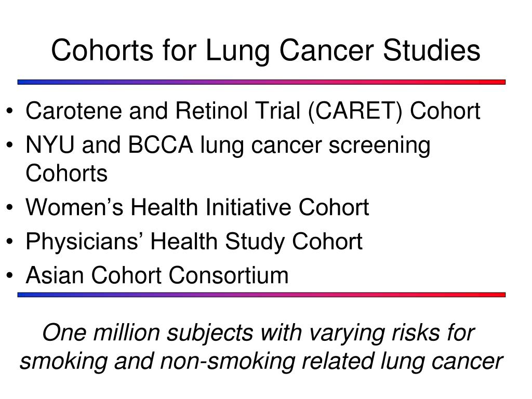
Task: Select the Carotene and Retinol Trial bullet text
Action: [x=253, y=112]
